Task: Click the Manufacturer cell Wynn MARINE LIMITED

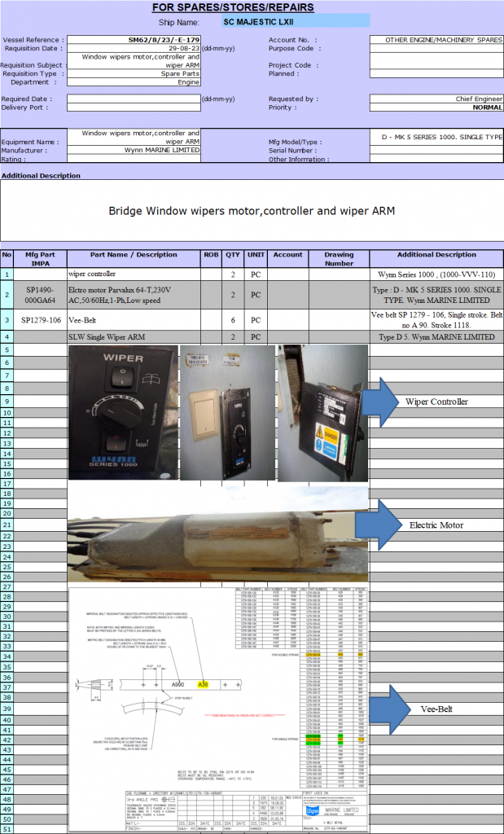Action: coord(134,151)
